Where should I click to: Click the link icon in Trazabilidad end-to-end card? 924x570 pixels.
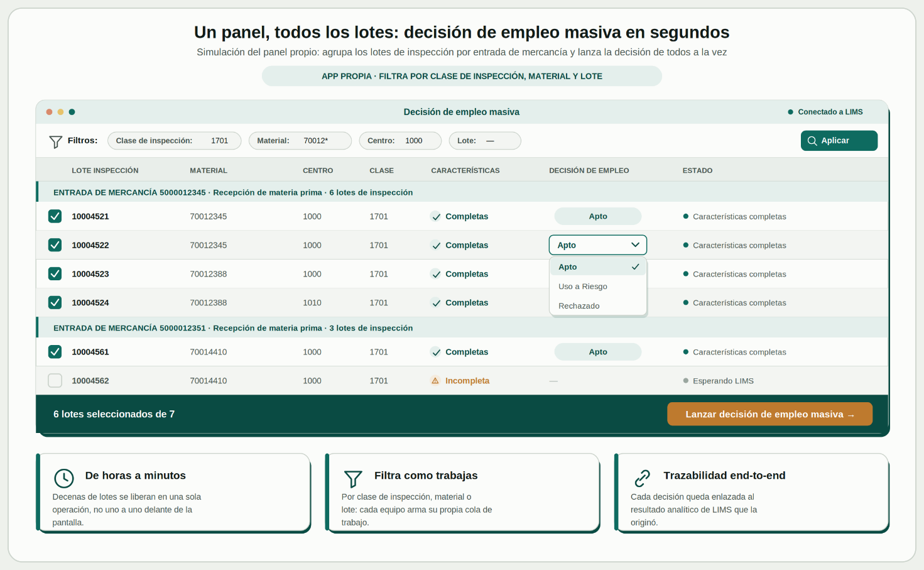tap(642, 478)
